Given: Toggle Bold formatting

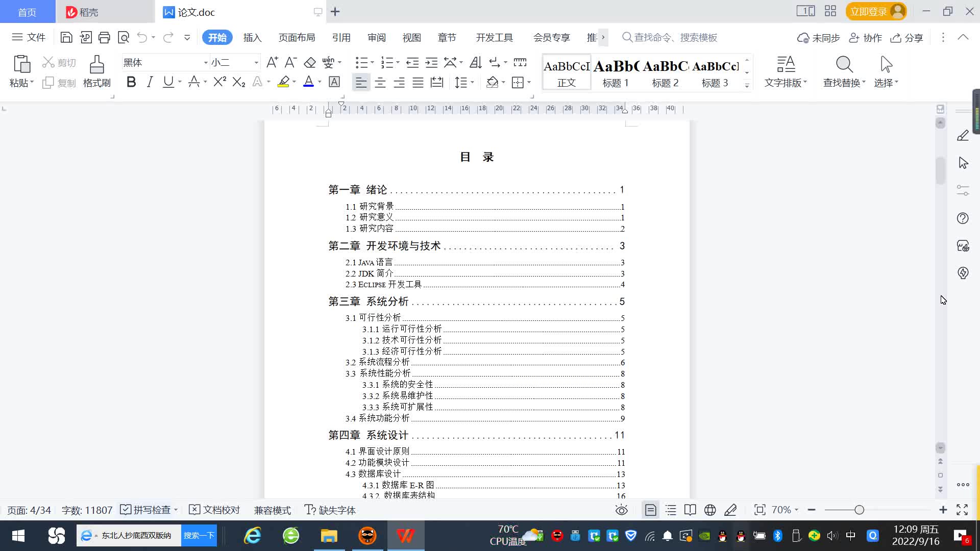Looking at the screenshot, I should click(x=131, y=82).
